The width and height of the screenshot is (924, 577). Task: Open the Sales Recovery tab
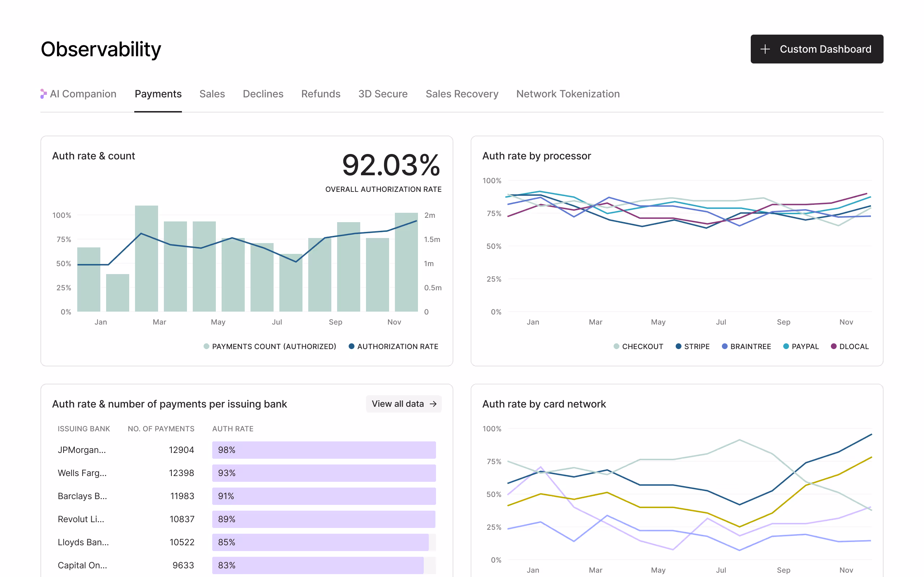pos(462,94)
